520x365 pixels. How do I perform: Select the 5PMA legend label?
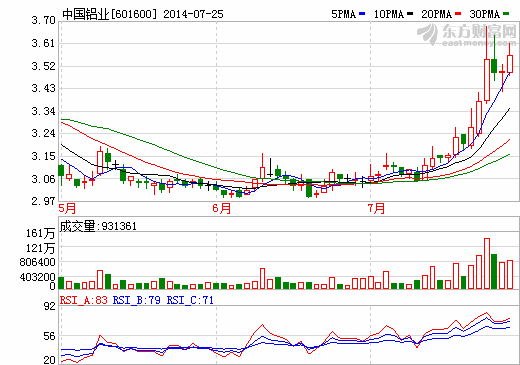[344, 14]
